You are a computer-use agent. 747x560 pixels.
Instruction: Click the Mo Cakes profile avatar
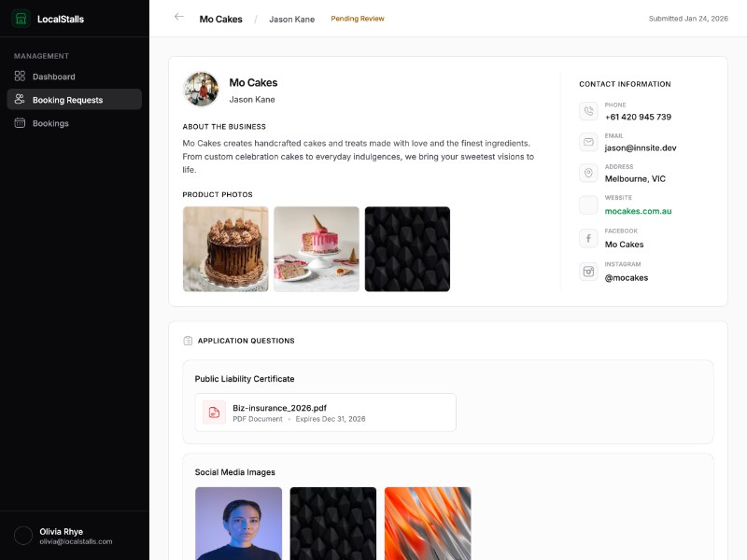(x=201, y=89)
